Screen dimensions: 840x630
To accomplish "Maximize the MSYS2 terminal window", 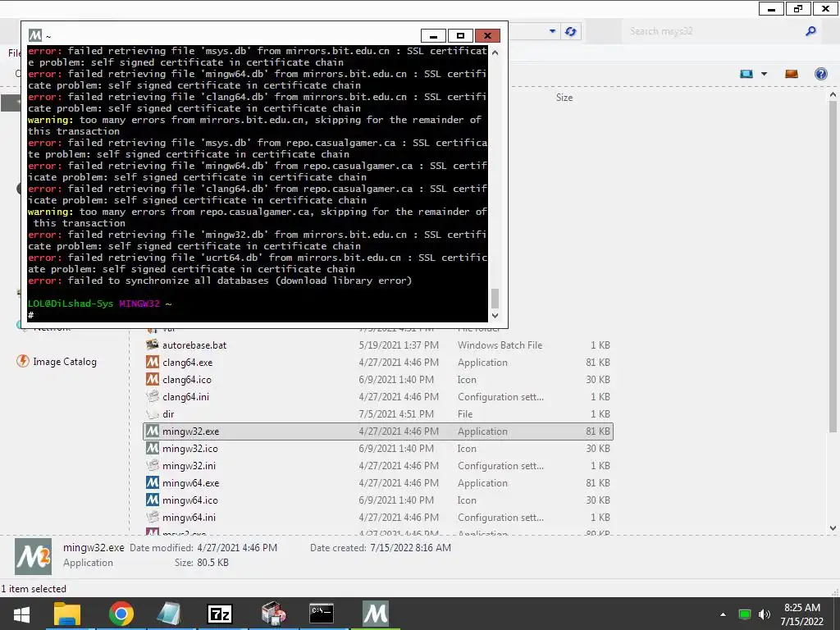I will pyautogui.click(x=460, y=35).
